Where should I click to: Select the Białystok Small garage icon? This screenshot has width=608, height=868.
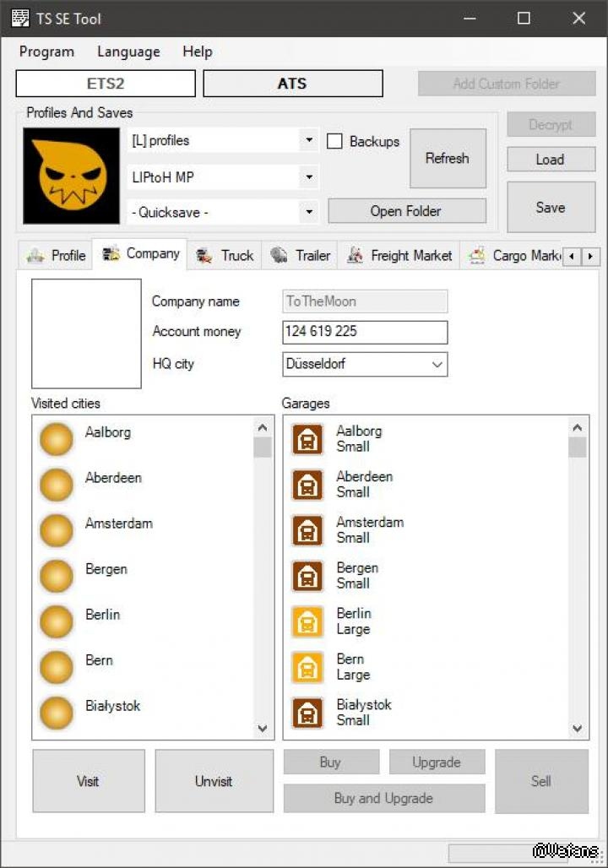(308, 713)
